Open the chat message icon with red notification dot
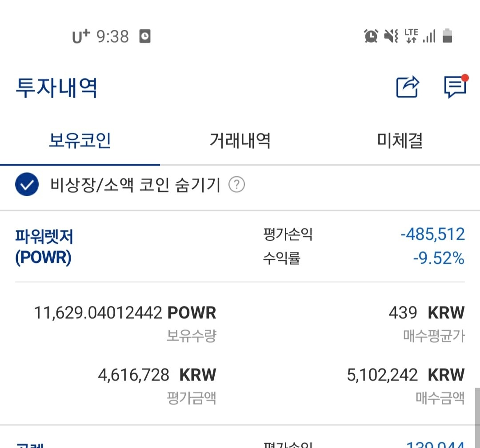480x448 pixels. coord(455,87)
